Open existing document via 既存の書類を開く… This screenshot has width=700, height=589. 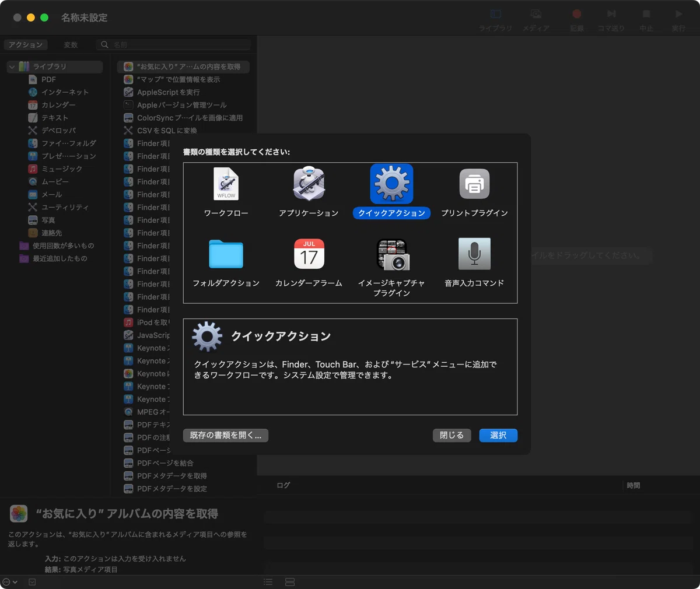pyautogui.click(x=226, y=435)
